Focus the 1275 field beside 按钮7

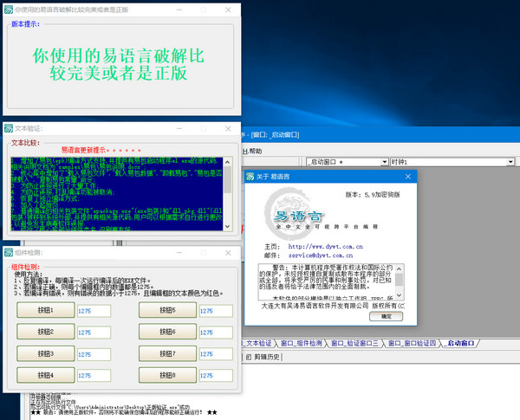tap(216, 354)
